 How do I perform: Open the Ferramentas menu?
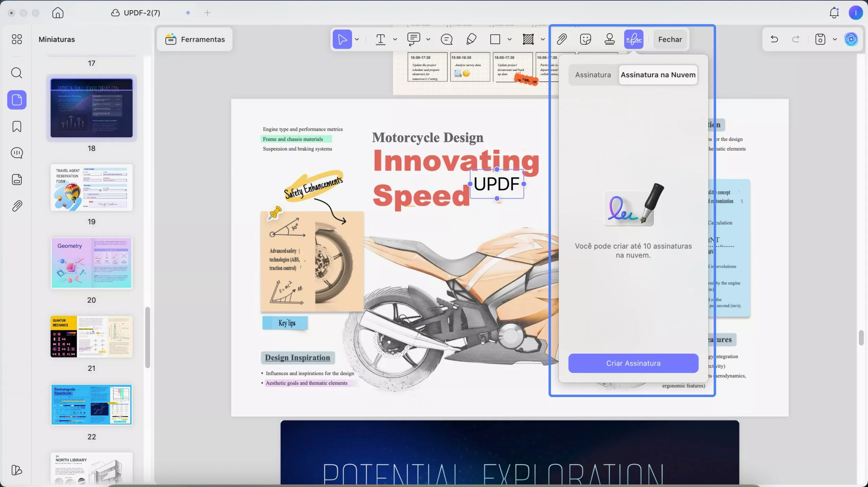(195, 39)
